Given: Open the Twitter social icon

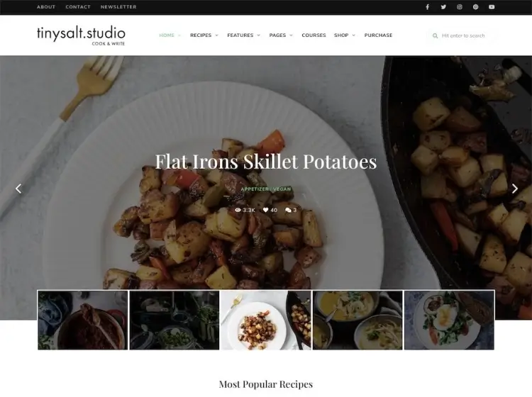Looking at the screenshot, I should [x=443, y=7].
